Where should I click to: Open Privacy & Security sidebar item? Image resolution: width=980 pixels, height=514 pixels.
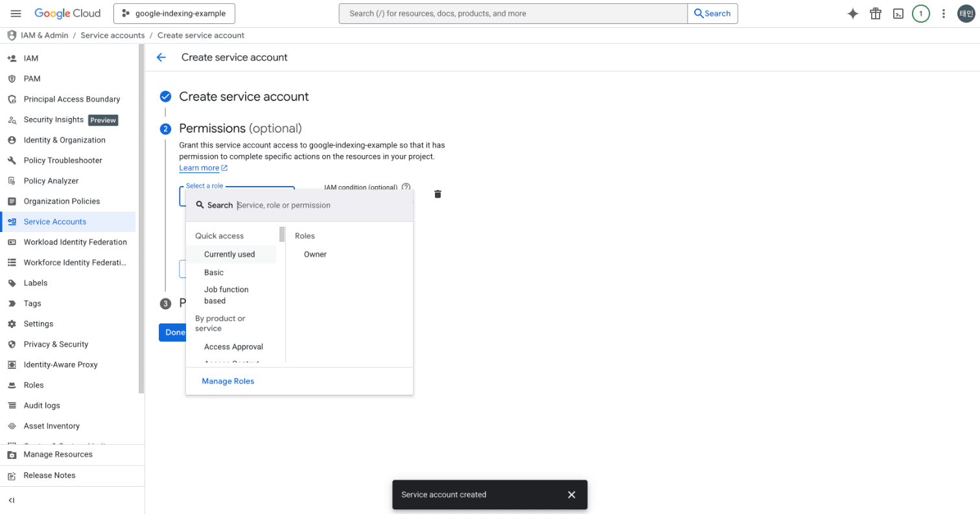point(68,344)
